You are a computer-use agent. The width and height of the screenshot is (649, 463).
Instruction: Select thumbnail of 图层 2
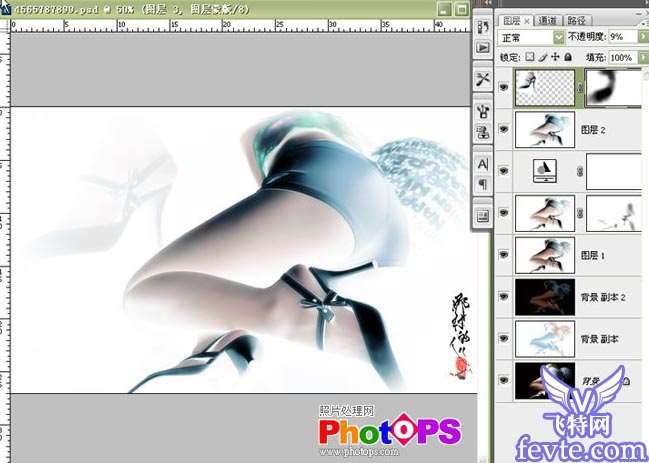pyautogui.click(x=545, y=130)
